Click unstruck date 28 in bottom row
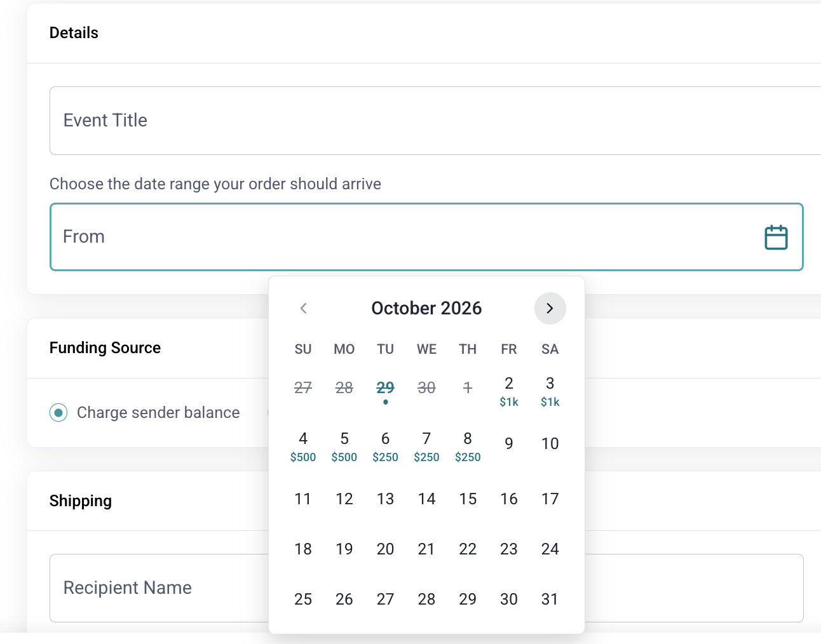 427,600
